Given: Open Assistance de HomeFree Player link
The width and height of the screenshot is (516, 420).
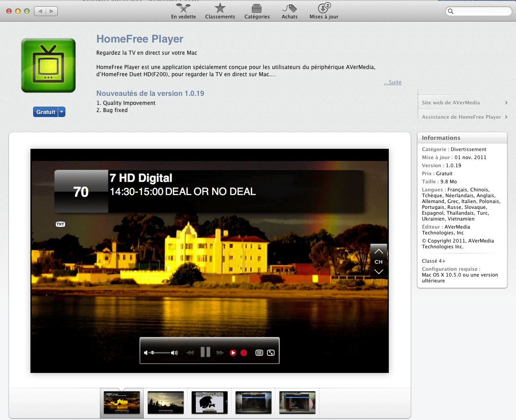Looking at the screenshot, I should (461, 117).
